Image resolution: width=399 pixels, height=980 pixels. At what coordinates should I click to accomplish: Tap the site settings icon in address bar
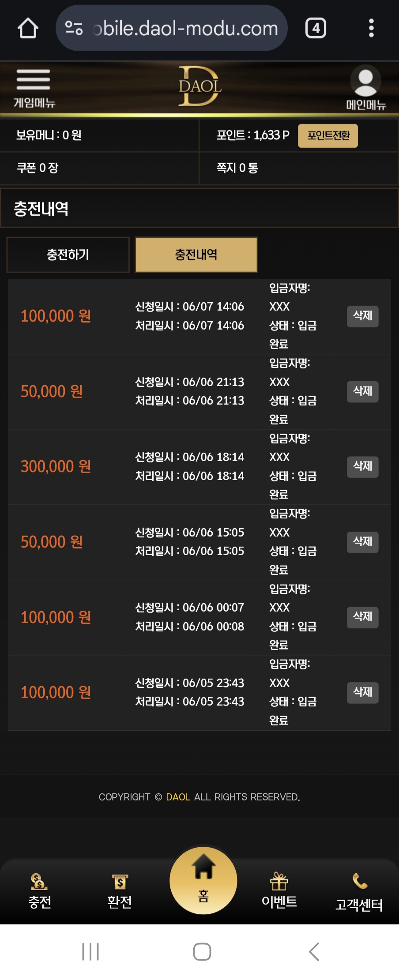click(x=74, y=28)
